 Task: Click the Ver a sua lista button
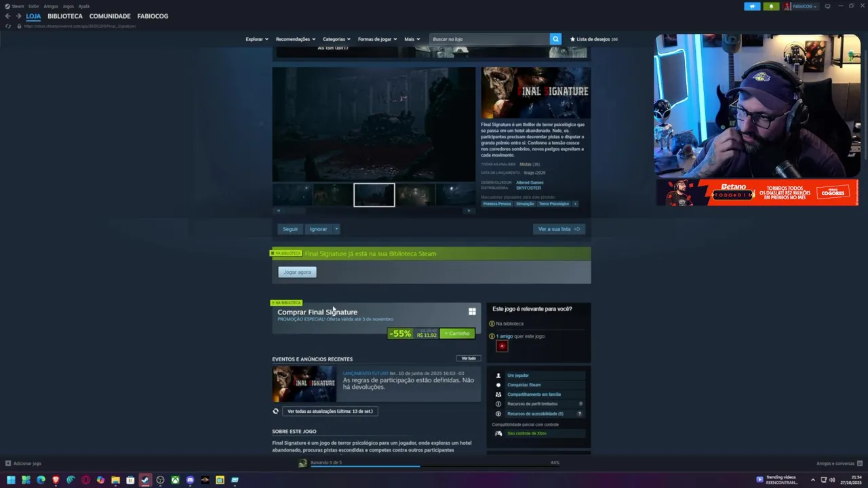[x=559, y=229]
